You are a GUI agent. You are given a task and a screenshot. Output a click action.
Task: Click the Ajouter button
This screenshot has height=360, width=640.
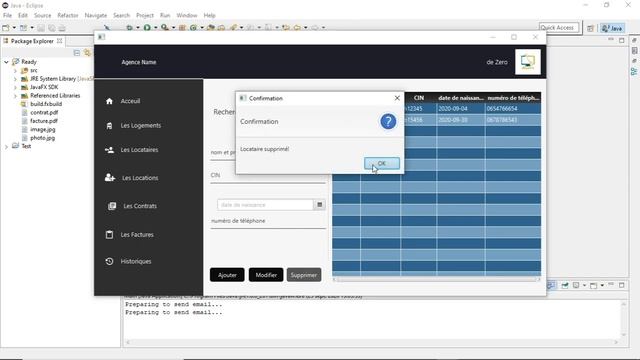[x=227, y=275]
